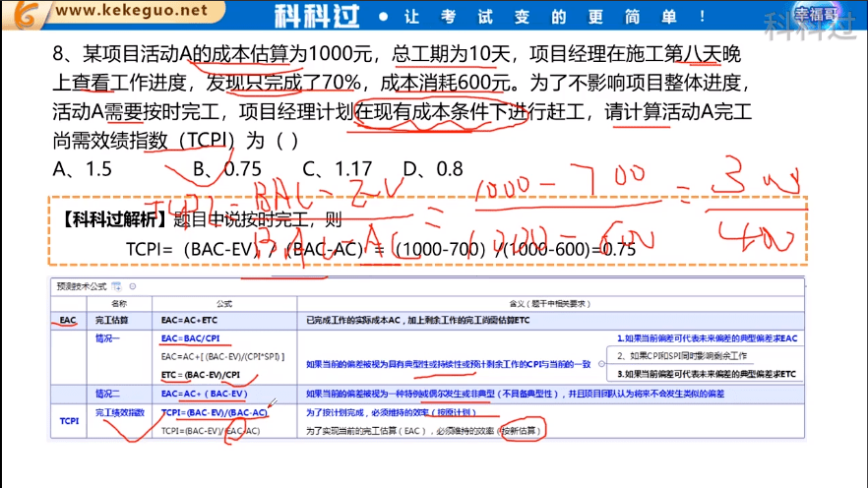Click the formula EAC=AC+ETC
Viewport: 868px width, 488px height.
pos(189,320)
